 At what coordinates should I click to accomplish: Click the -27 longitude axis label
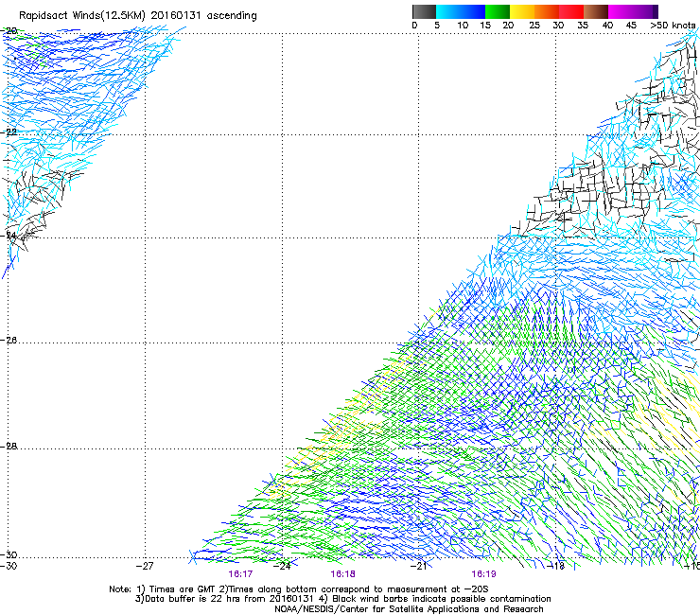(145, 566)
